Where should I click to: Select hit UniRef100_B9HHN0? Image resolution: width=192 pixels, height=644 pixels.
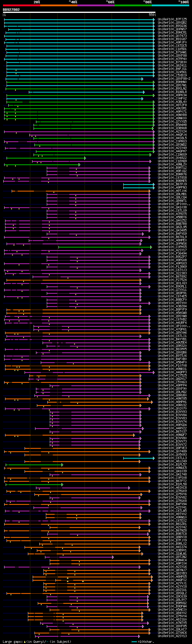172,82
